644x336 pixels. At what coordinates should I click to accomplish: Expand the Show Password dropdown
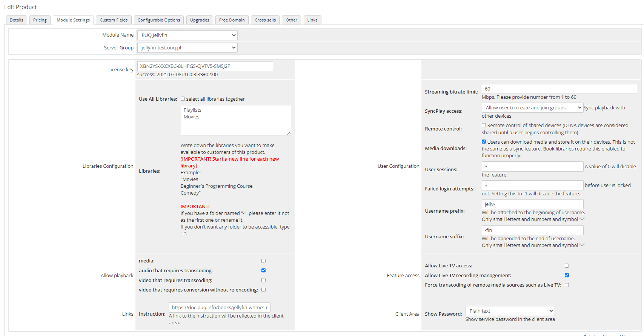coord(510,311)
